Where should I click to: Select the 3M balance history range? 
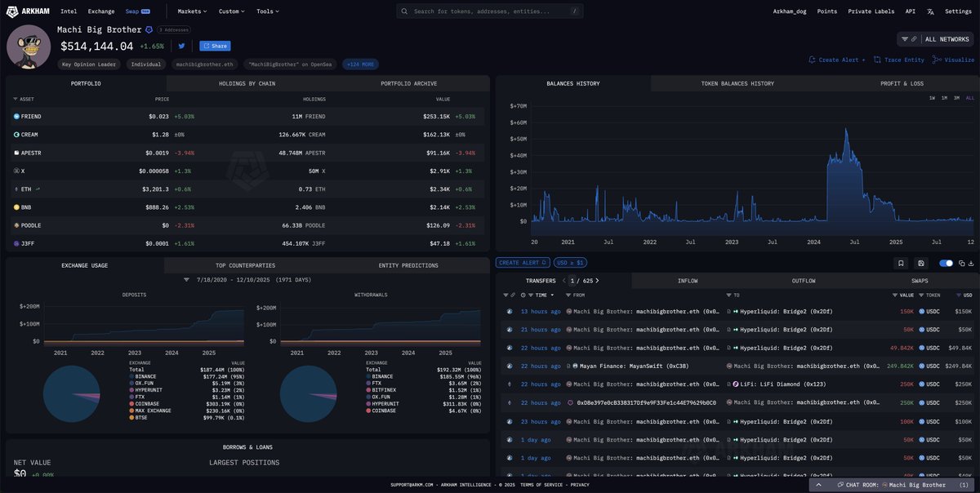tap(957, 98)
